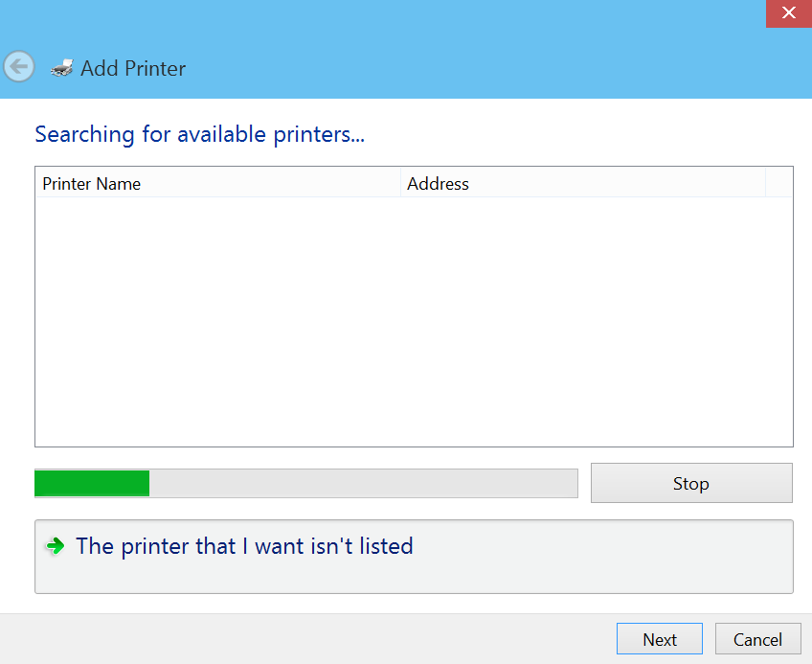Click the Stop button next to the progress indicator
Image resolution: width=812 pixels, height=664 pixels.
690,483
